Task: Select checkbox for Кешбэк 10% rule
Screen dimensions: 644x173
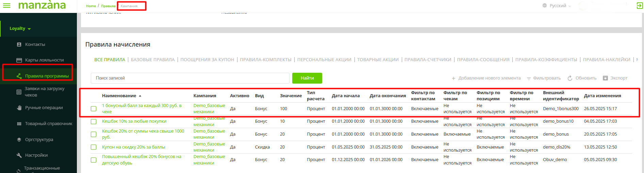Action: point(94,121)
